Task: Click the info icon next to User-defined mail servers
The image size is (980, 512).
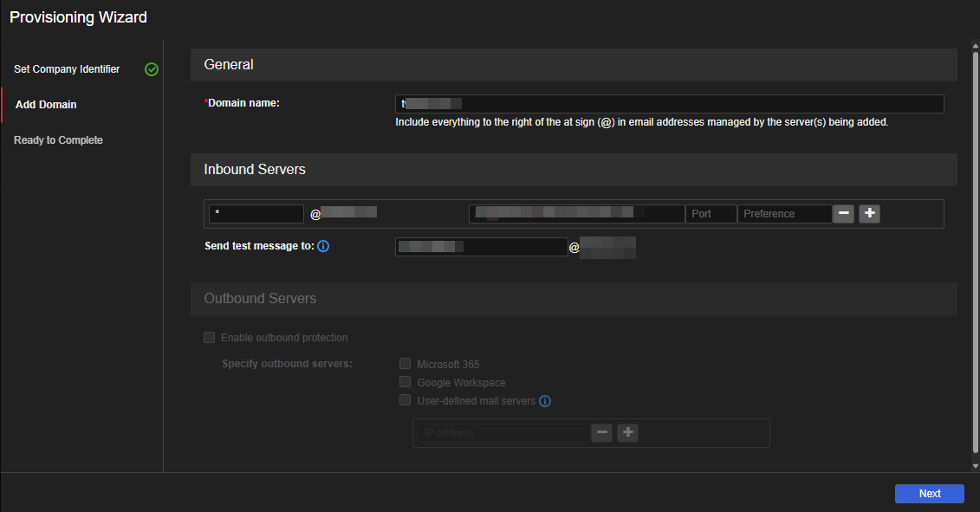Action: pos(545,401)
